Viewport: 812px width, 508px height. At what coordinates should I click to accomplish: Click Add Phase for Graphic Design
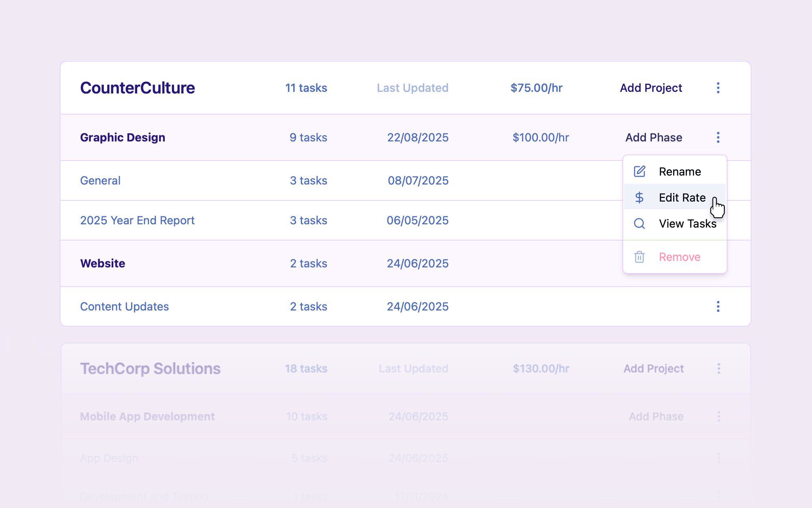653,137
